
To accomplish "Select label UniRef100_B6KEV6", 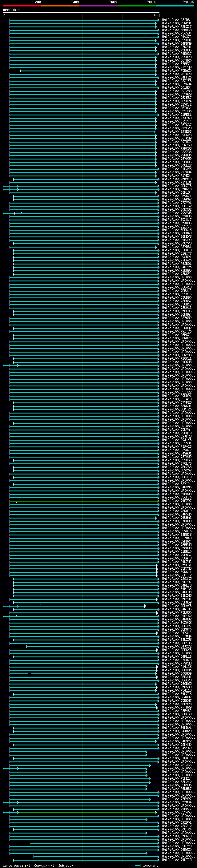I will [177, 237].
